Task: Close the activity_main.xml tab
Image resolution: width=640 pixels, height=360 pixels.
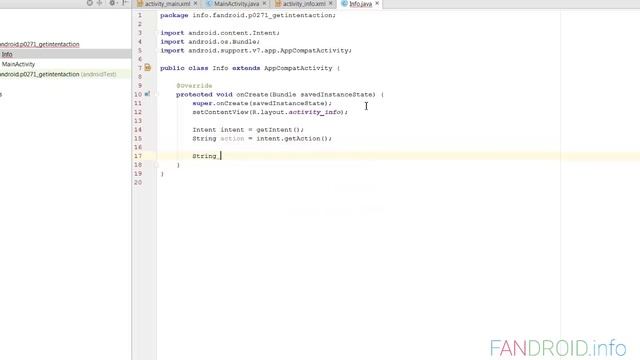Action: click(x=196, y=3)
